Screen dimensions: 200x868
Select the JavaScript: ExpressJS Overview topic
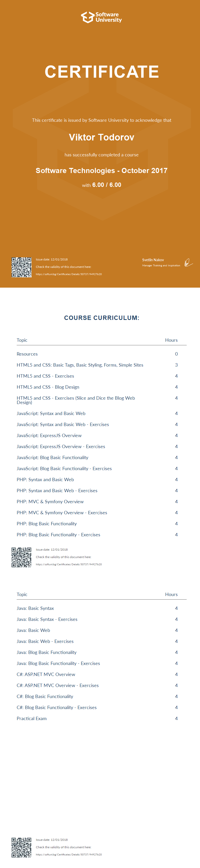tap(49, 435)
